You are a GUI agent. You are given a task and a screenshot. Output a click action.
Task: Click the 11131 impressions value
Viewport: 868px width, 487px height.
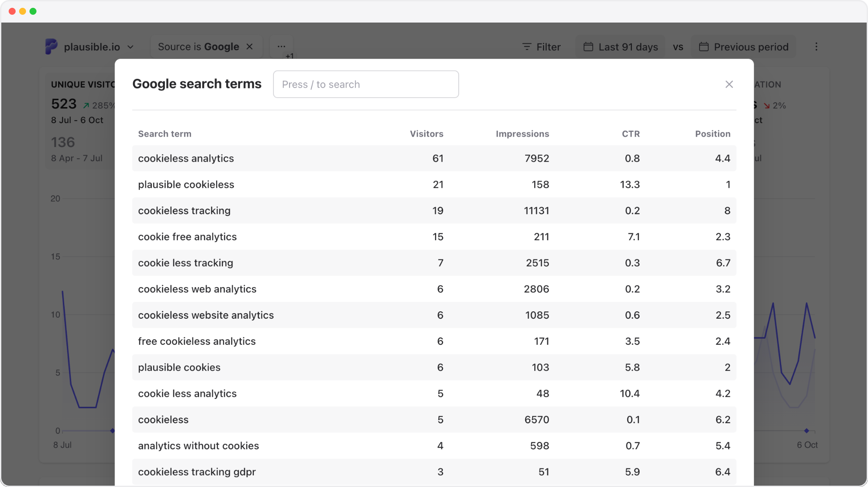536,211
